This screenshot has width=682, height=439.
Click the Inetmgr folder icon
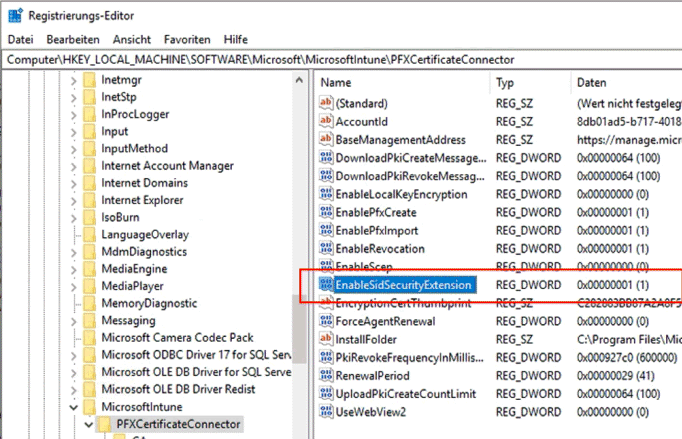point(90,80)
